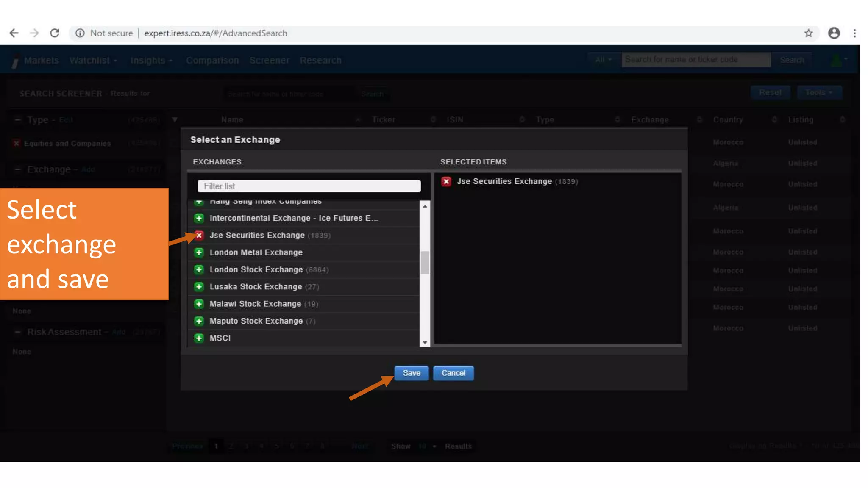Image resolution: width=868 pixels, height=488 pixels.
Task: Click the Iress logo icon
Action: pyautogui.click(x=15, y=61)
